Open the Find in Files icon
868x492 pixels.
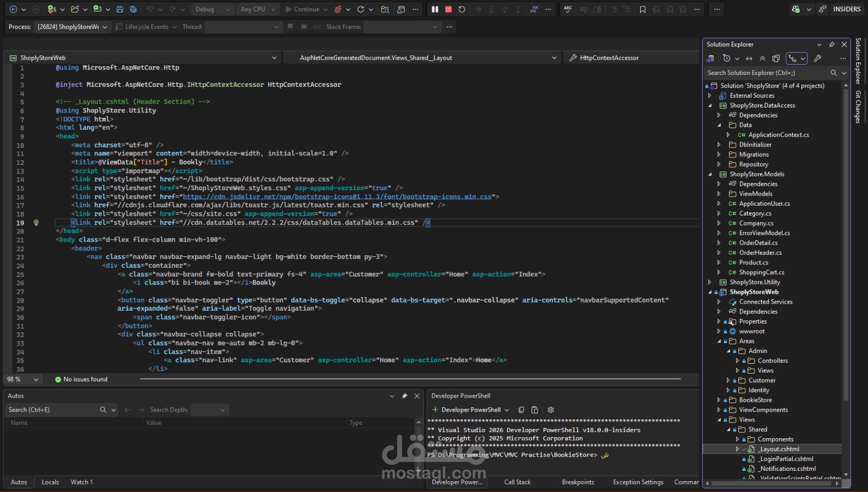(x=385, y=9)
